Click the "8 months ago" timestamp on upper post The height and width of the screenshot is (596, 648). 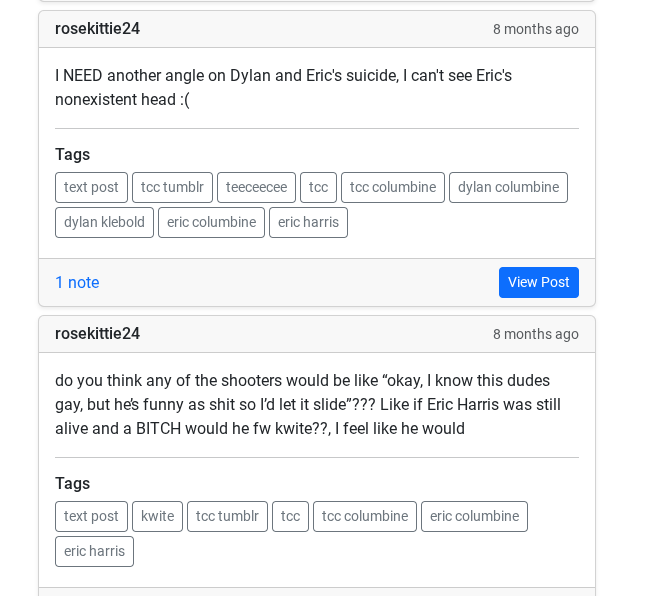click(535, 29)
